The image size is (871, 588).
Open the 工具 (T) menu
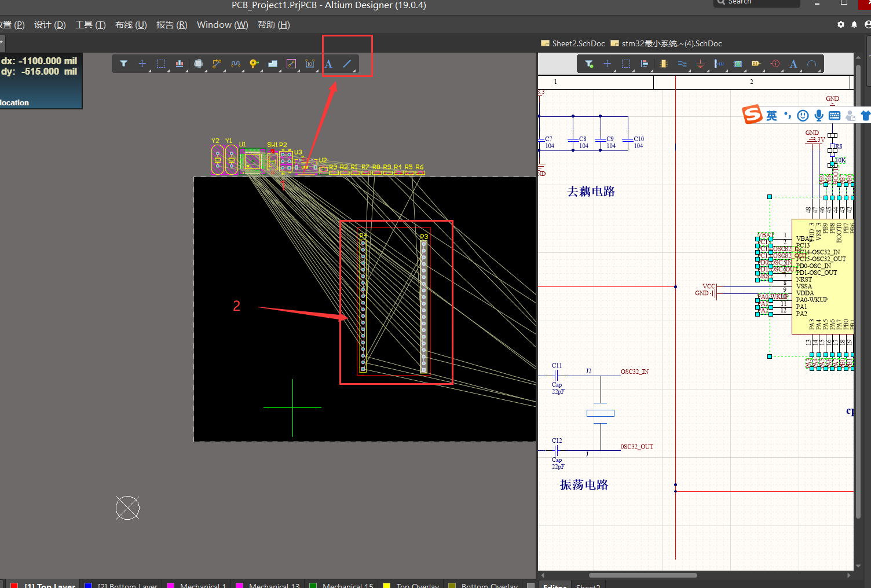tap(90, 24)
